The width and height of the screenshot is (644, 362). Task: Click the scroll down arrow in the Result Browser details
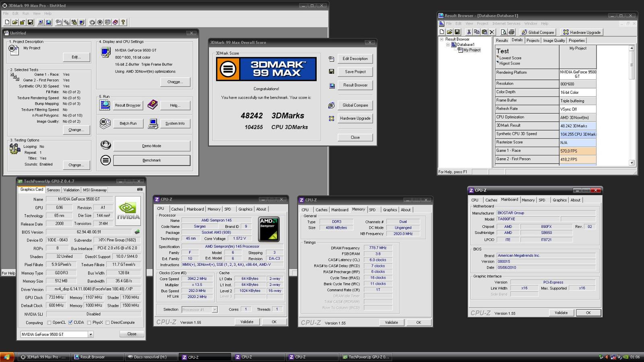632,163
